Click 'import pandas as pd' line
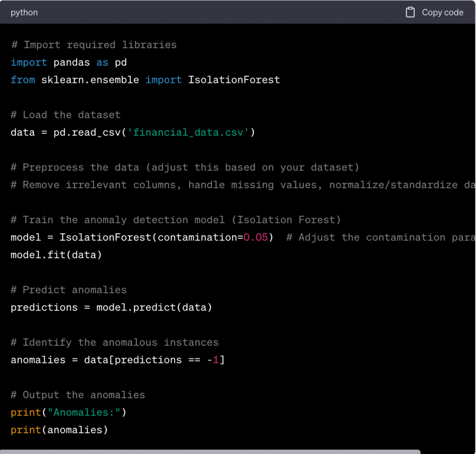 pos(68,62)
